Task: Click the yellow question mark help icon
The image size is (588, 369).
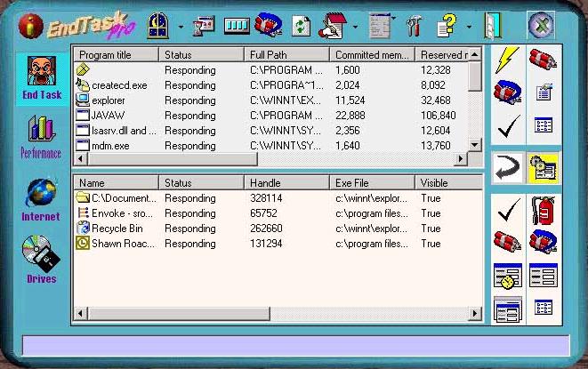Action: point(447,26)
